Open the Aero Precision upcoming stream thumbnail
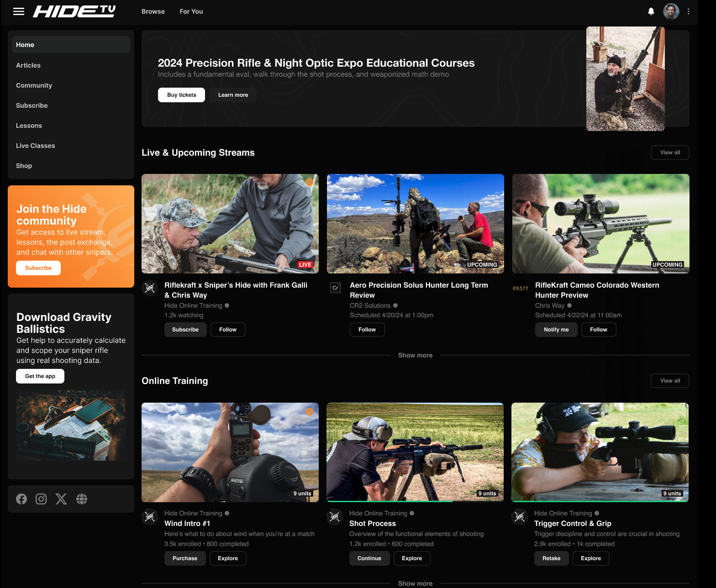The image size is (716, 588). coord(416,224)
